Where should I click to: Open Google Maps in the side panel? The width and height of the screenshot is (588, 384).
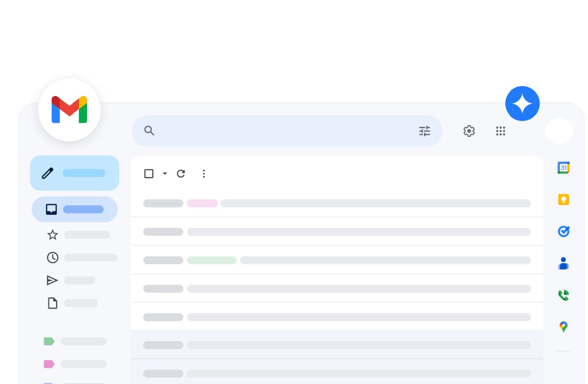(x=563, y=327)
